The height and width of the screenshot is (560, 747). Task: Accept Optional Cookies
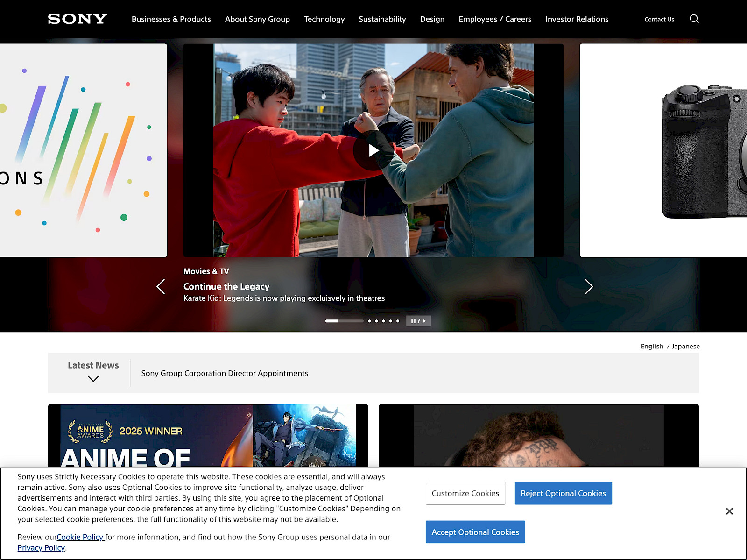(x=475, y=532)
